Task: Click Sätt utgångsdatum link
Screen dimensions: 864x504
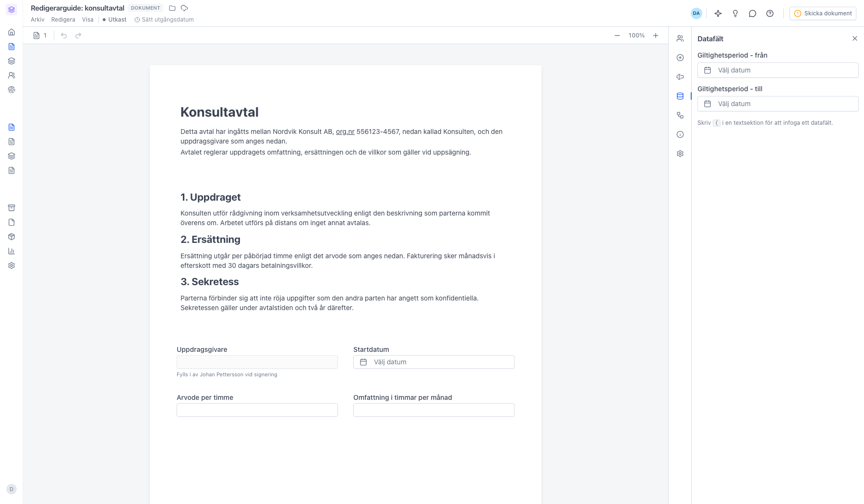Action: tap(164, 20)
